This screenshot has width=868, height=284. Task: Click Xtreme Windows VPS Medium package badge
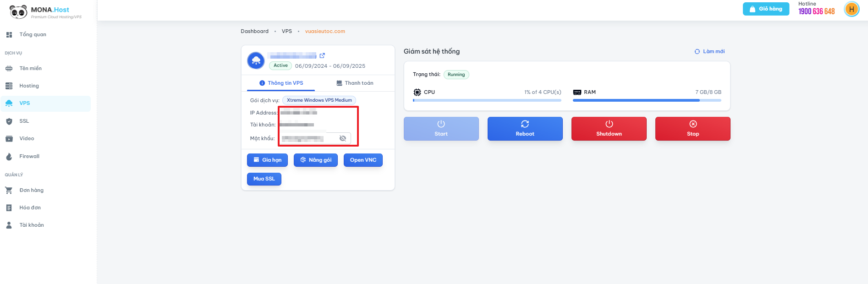(x=319, y=100)
